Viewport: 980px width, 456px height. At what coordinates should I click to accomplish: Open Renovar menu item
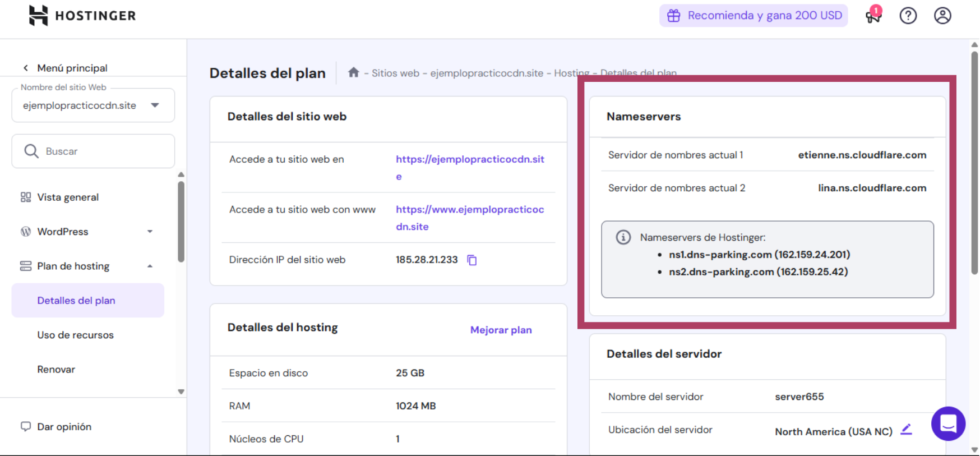tap(56, 369)
